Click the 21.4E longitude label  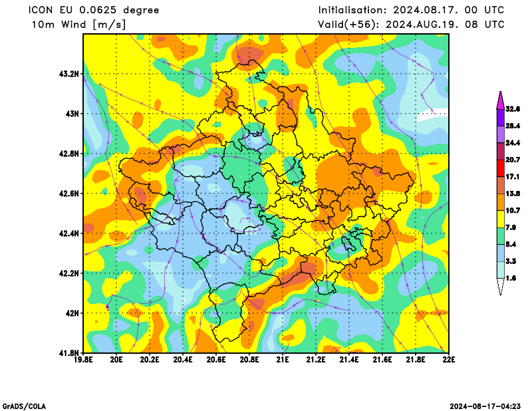[x=349, y=359]
